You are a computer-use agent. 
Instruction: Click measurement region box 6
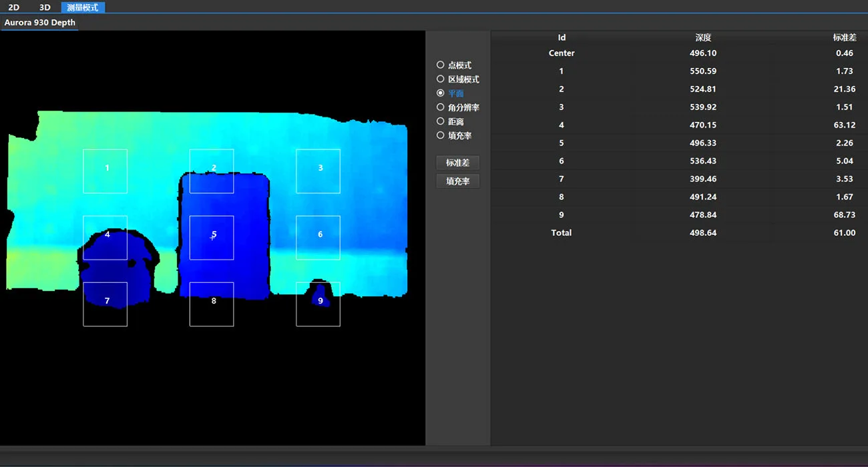coord(318,238)
